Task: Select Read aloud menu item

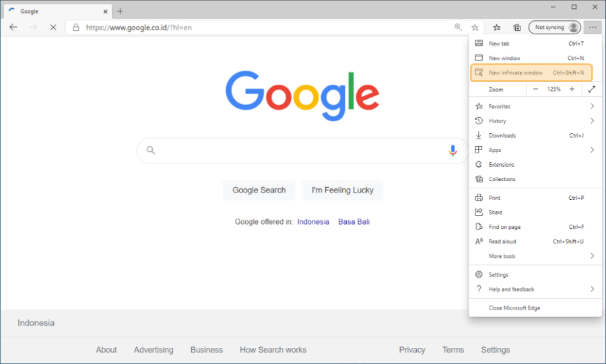Action: 535,242
